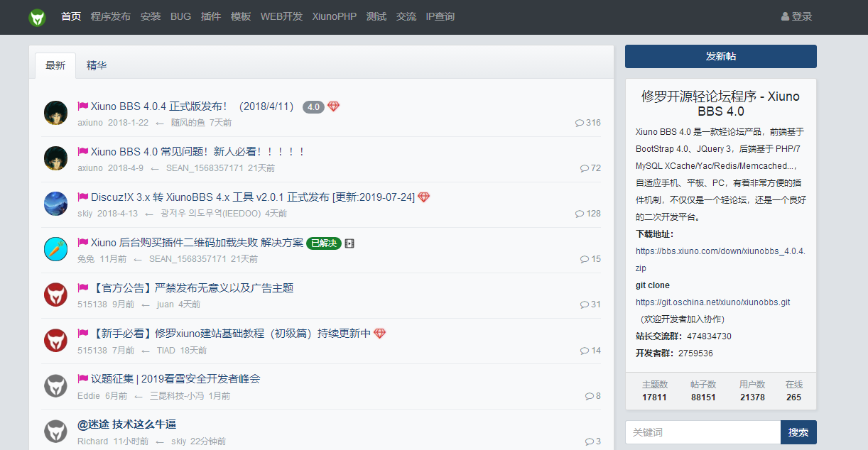The width and height of the screenshot is (868, 450).
Task: Click 在线 265 statistic
Action: coord(794,391)
